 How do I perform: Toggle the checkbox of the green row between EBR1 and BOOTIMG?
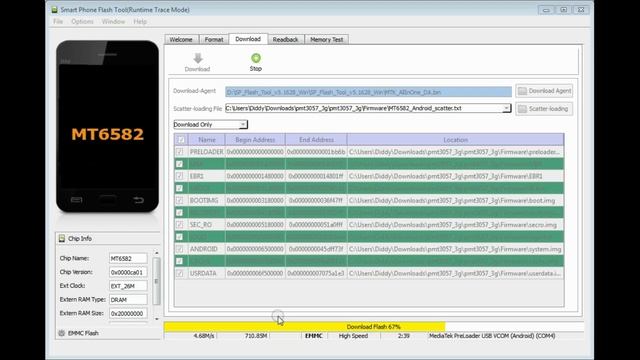[180, 188]
